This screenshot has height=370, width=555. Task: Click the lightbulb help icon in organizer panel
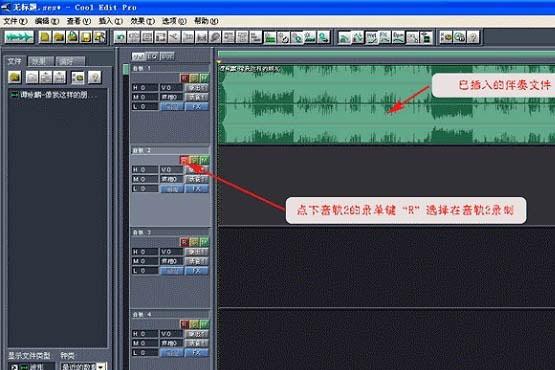point(95,77)
